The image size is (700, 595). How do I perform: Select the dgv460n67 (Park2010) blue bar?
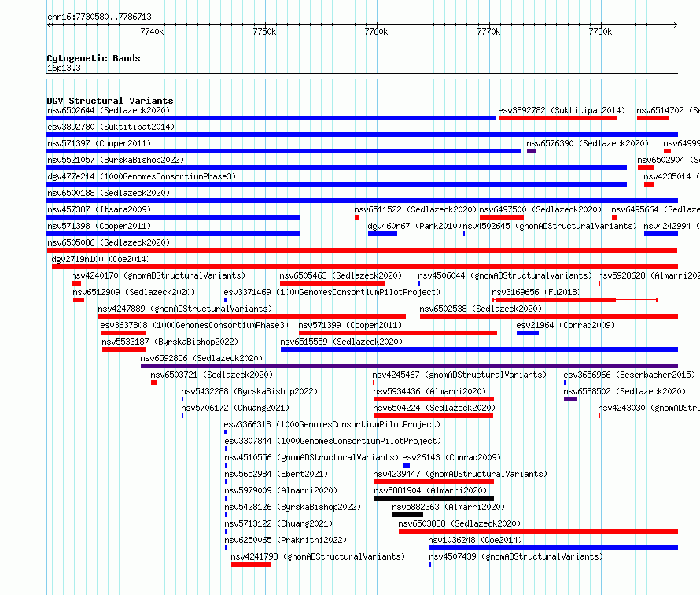(382, 234)
